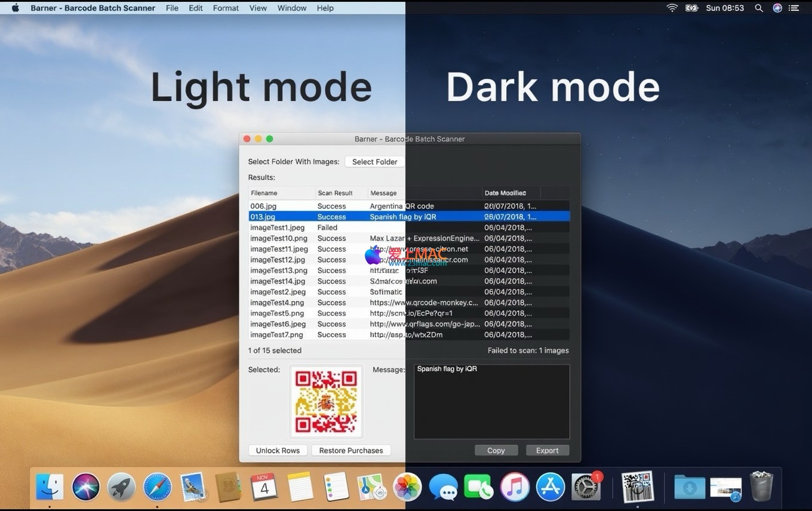
Task: Click the Spanish flag QR code thumbnail
Action: coord(326,402)
